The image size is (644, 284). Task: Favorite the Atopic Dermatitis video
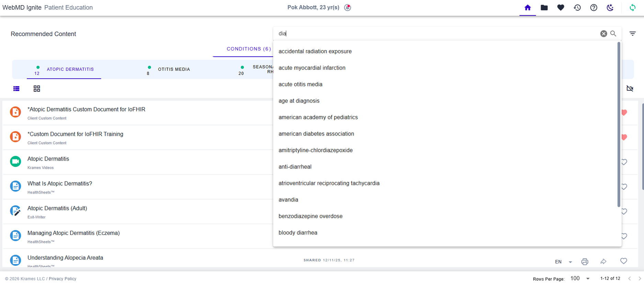[624, 162]
